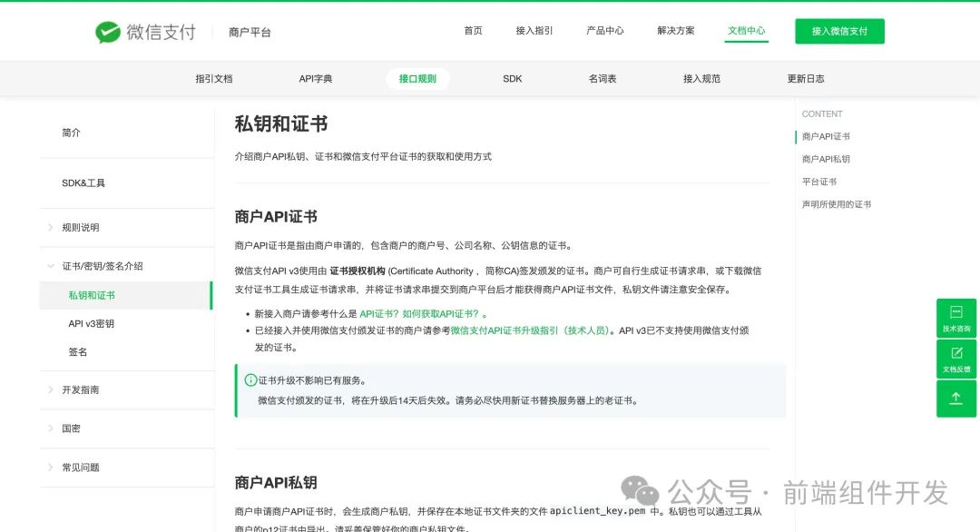Image resolution: width=980 pixels, height=532 pixels.
Task: Click the info icon in the green notice box
Action: (250, 380)
